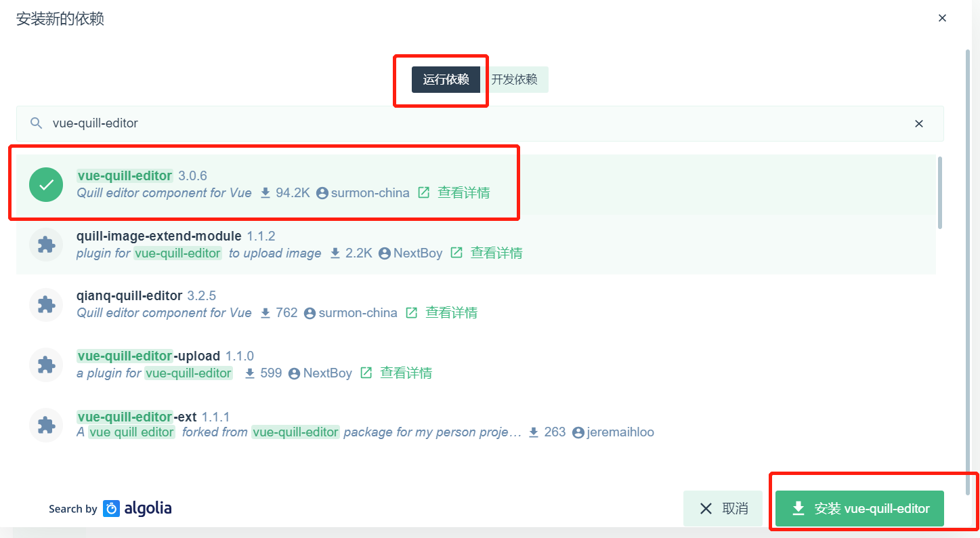Cancel the dialog with 取消 button
This screenshot has width=980, height=538.
pyautogui.click(x=723, y=508)
